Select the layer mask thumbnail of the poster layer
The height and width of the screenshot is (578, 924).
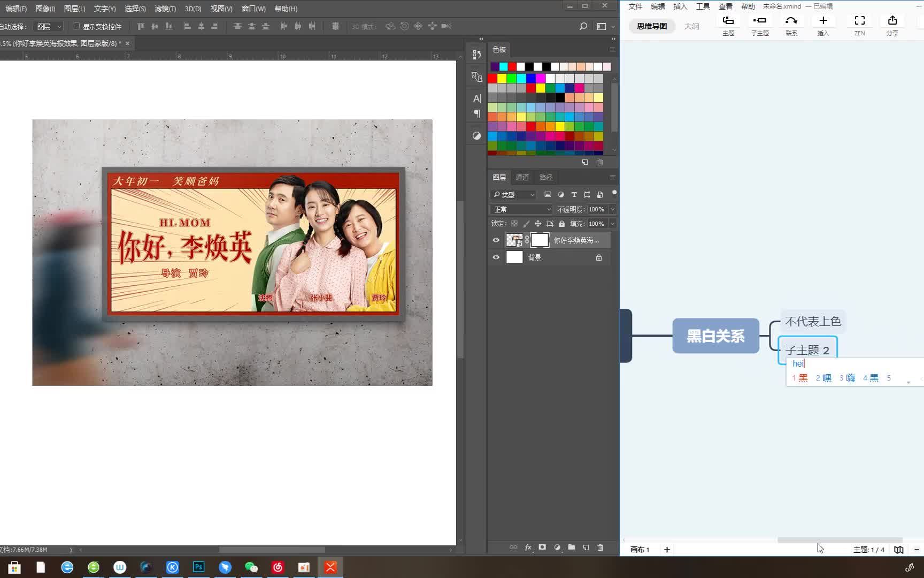[540, 240]
